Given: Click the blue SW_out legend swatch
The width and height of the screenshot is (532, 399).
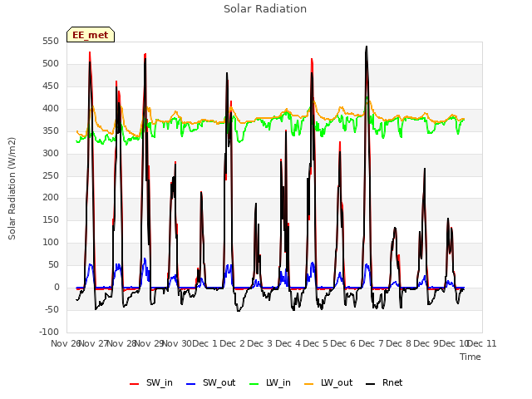Looking at the screenshot, I should pyautogui.click(x=191, y=384).
